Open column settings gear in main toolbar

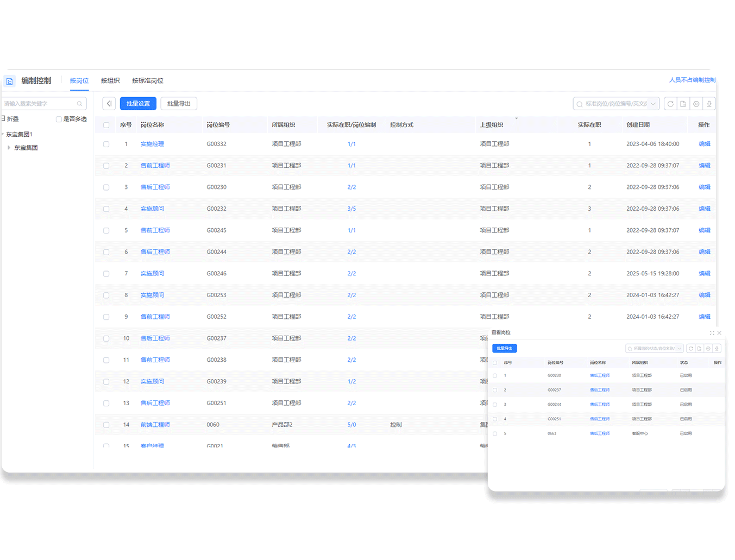click(x=696, y=104)
